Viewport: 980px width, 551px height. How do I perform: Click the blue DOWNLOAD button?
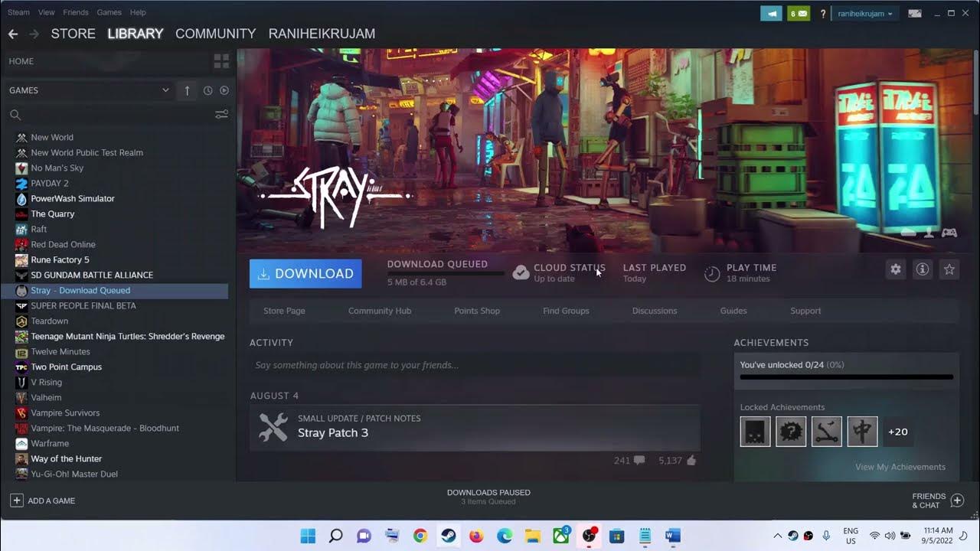coord(305,273)
